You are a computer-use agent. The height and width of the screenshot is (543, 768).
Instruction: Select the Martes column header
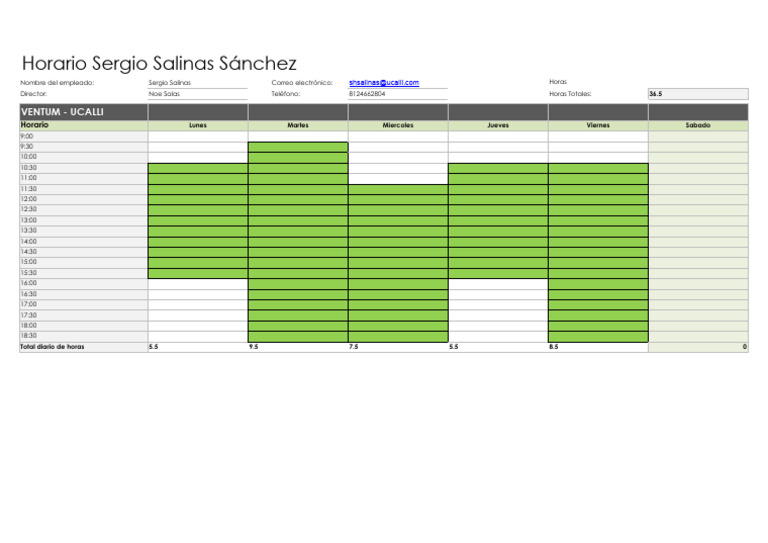click(x=298, y=125)
